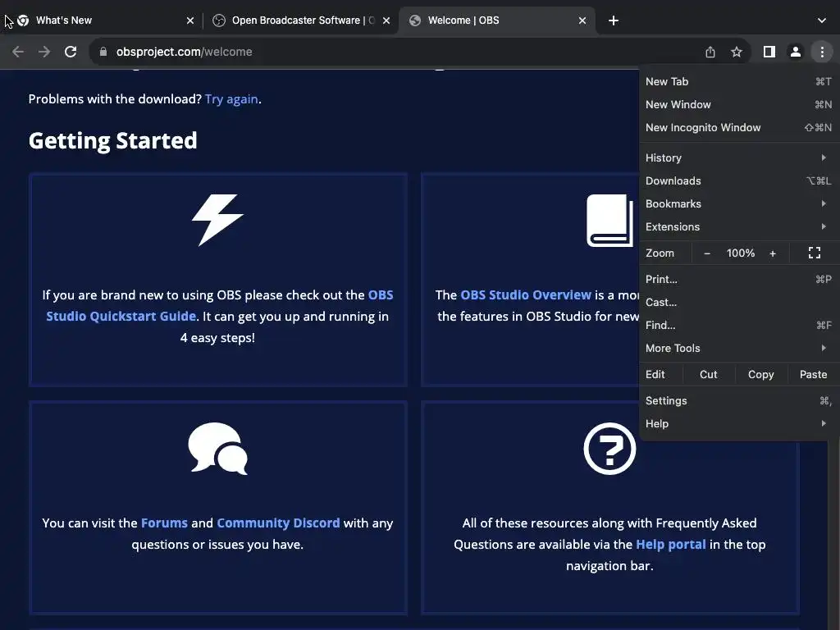Viewport: 840px width, 630px height.
Task: Enter full screen via zoom row icon
Action: coord(815,253)
